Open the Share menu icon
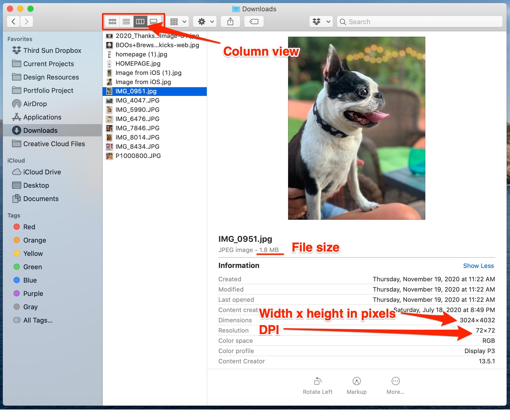 230,22
